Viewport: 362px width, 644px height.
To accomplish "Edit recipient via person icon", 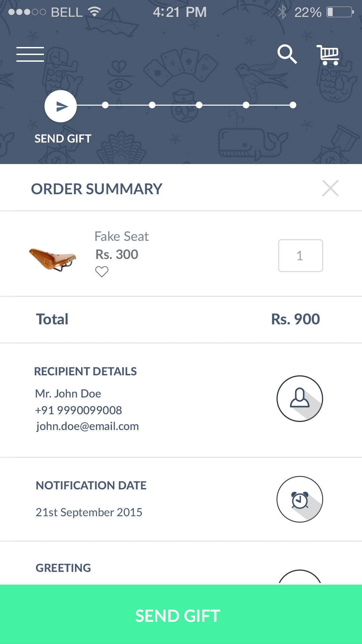I will point(300,398).
